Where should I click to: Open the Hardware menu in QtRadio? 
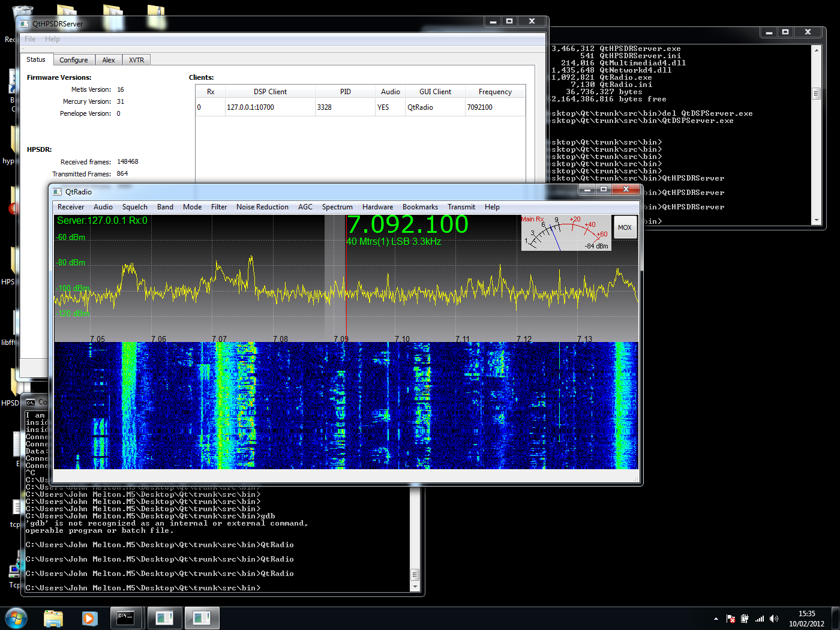(x=378, y=207)
